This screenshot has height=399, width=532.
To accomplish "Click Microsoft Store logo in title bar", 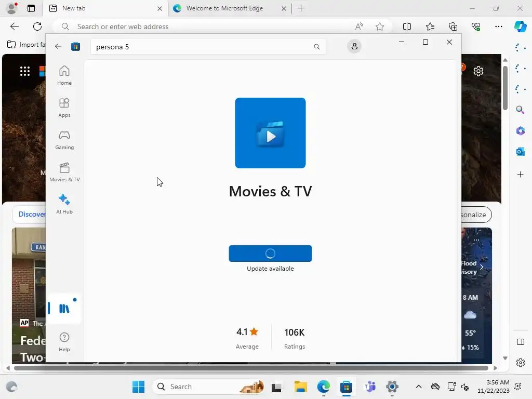I will pos(76,46).
